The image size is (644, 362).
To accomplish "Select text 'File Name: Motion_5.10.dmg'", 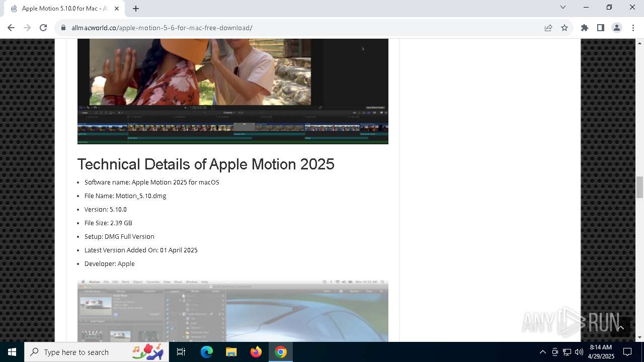I will 125,196.
